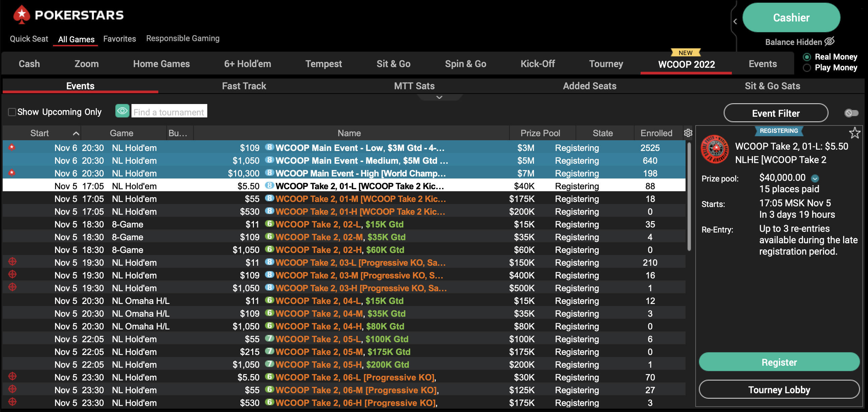
Task: Sort by Start column arrow
Action: [x=76, y=134]
